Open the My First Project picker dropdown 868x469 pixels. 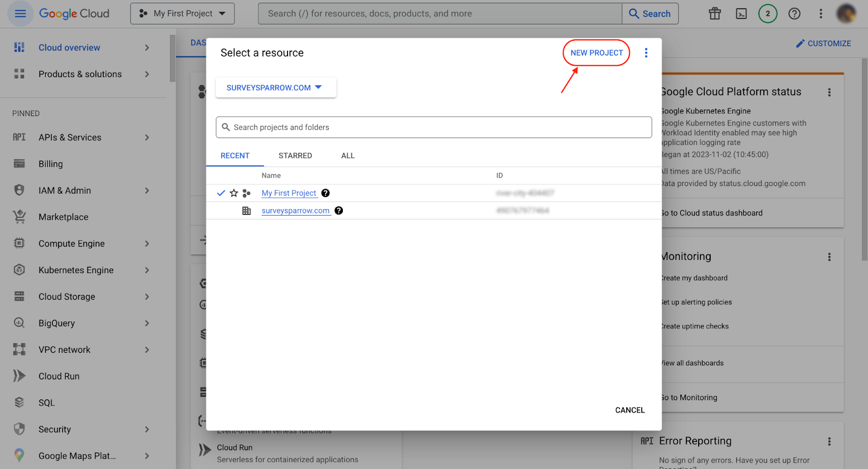tap(182, 14)
